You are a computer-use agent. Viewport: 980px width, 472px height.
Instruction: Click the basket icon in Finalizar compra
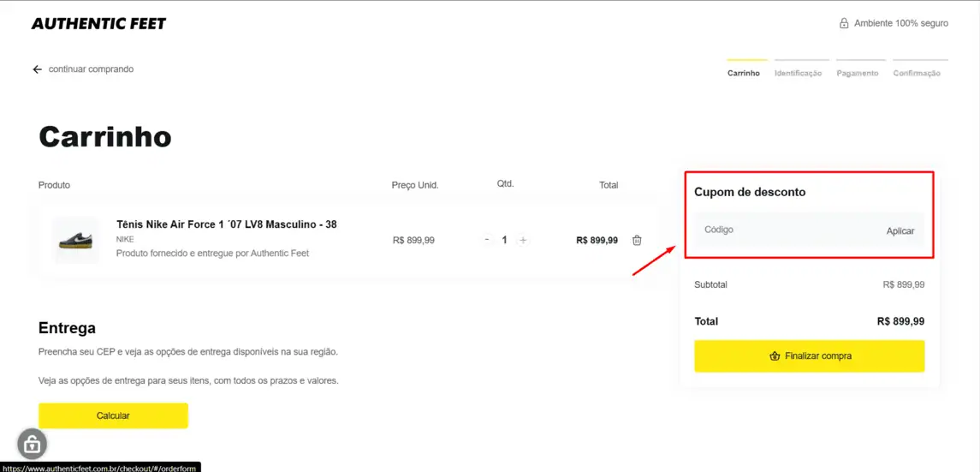pos(775,356)
